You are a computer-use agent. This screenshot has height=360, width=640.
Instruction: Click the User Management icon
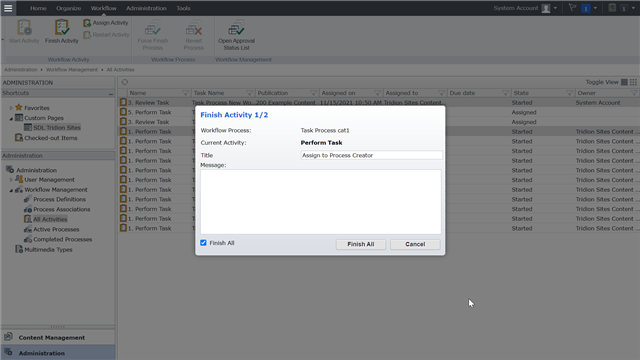pyautogui.click(x=19, y=179)
